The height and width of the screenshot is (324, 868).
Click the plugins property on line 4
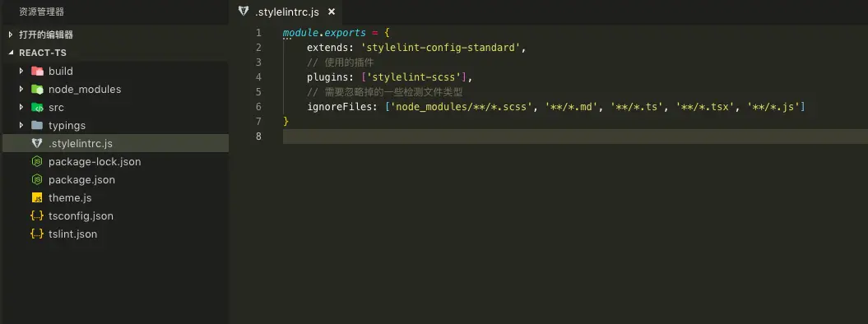tap(327, 76)
